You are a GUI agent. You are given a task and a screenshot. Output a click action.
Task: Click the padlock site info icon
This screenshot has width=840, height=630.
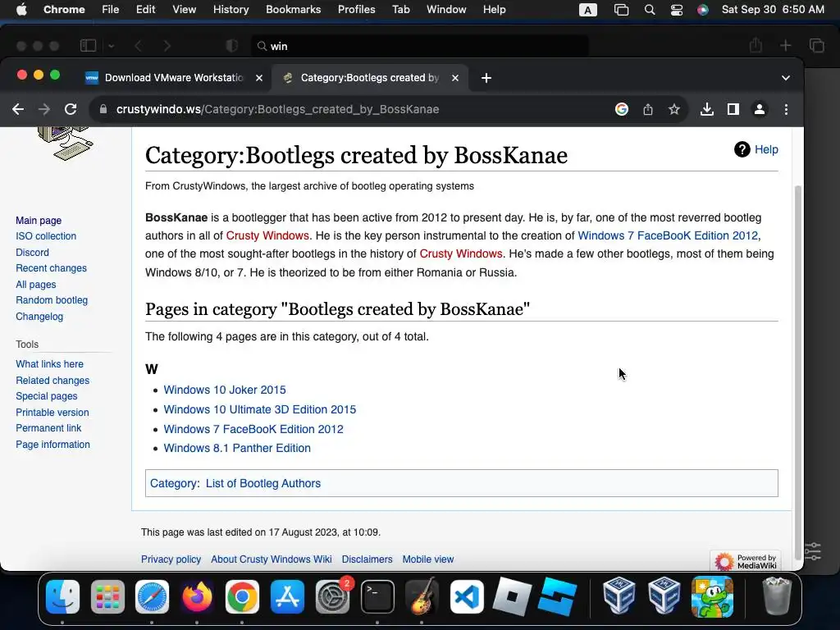click(103, 109)
